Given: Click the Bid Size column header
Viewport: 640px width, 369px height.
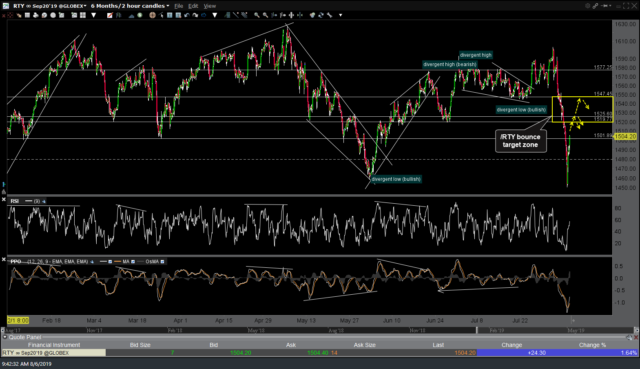Looking at the screenshot, I should [140, 345].
